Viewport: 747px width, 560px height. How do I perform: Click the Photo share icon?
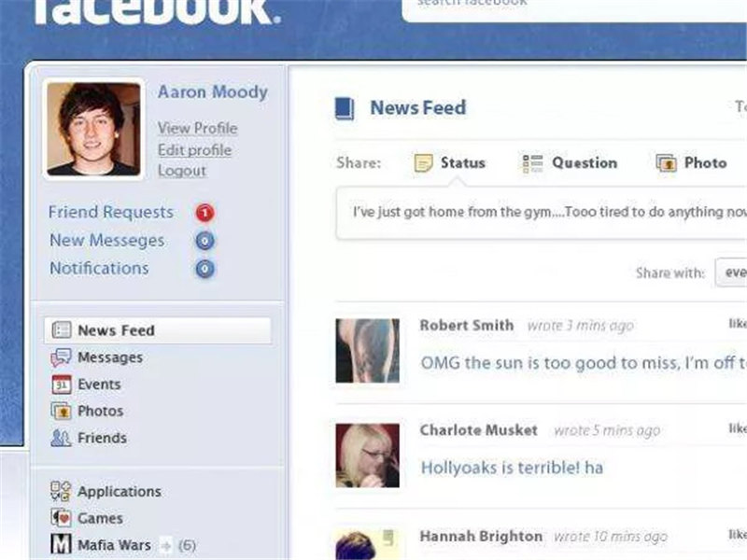point(666,162)
